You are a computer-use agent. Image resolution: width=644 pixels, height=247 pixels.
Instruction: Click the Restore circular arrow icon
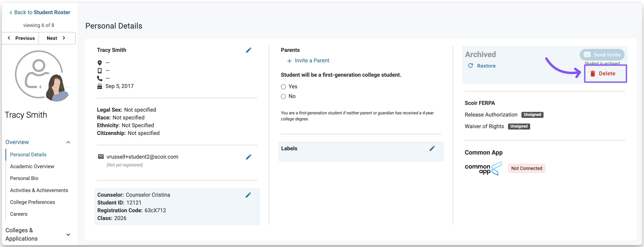(x=471, y=66)
